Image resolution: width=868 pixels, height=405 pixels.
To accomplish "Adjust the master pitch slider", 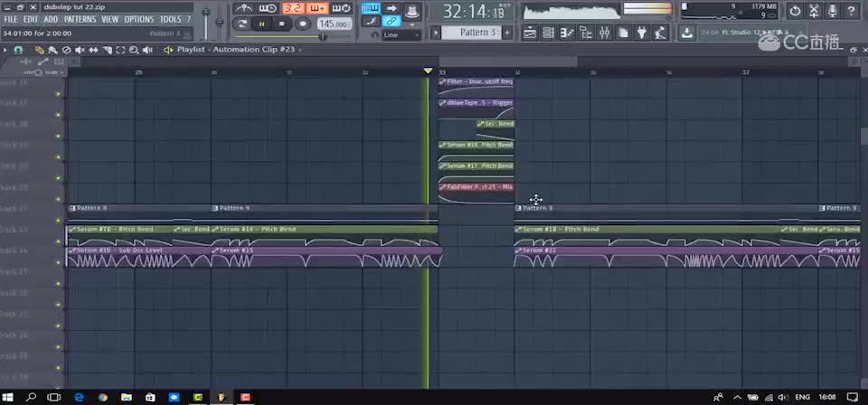I will point(220,21).
